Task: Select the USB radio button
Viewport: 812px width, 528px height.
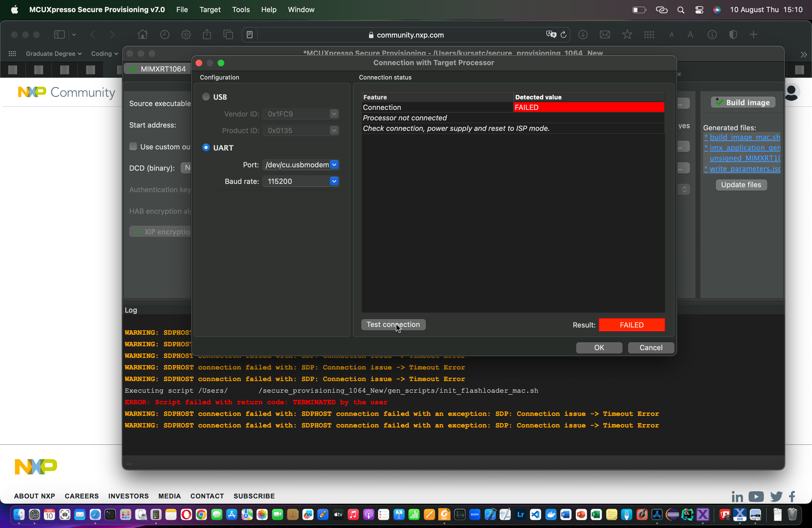Action: (x=206, y=97)
